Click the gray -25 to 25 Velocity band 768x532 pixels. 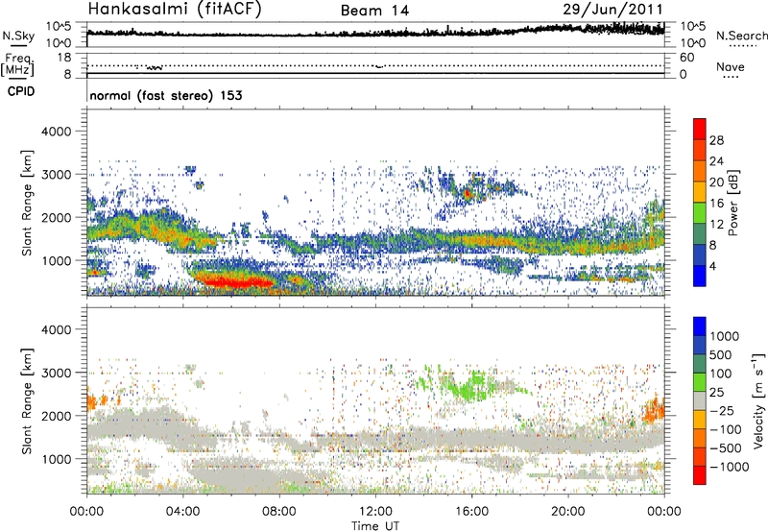700,400
